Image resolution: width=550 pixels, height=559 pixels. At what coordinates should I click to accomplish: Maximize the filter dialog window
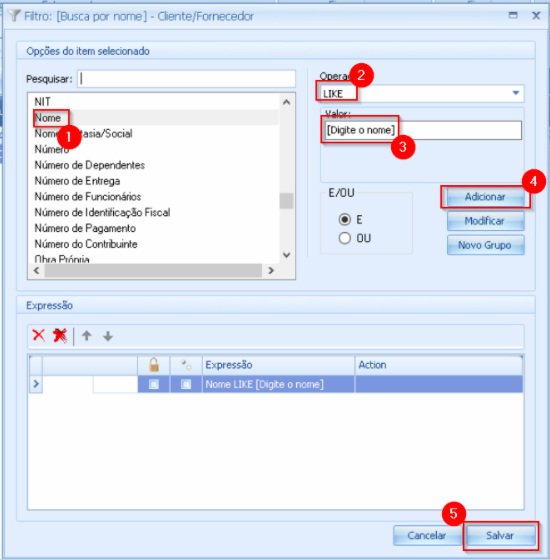click(513, 15)
